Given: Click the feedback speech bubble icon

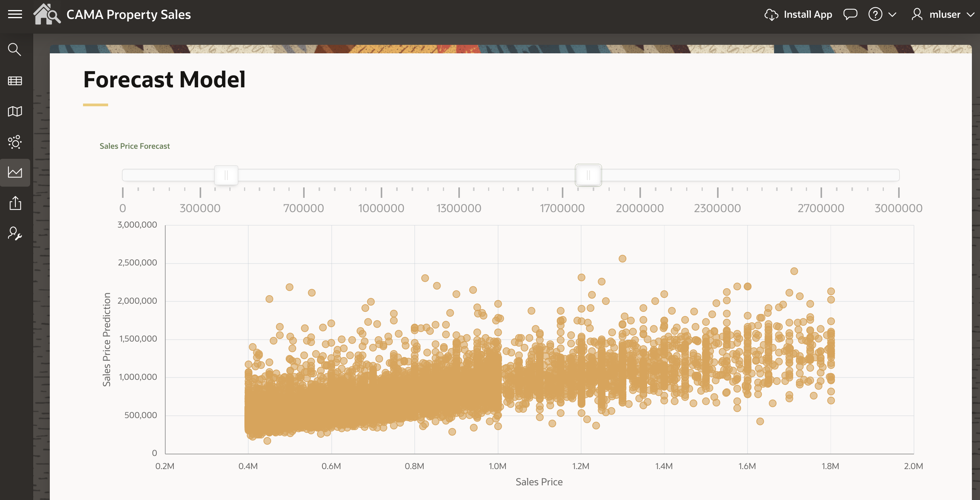Looking at the screenshot, I should coord(850,14).
